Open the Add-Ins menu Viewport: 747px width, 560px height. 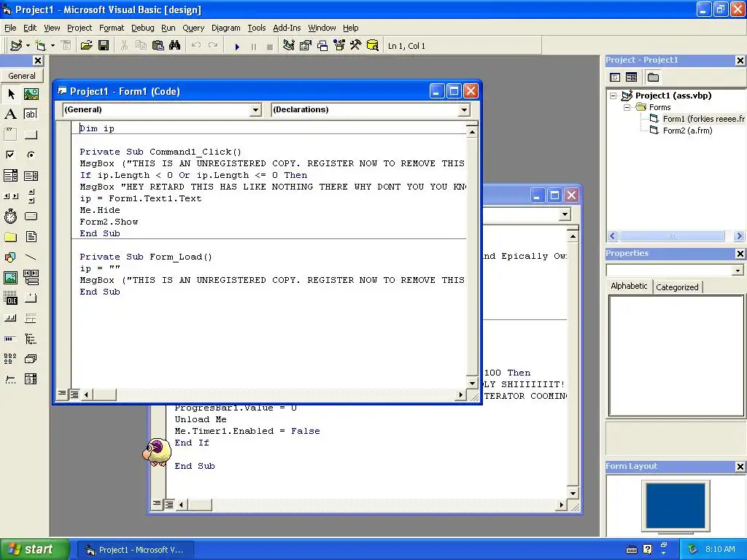pyautogui.click(x=287, y=28)
